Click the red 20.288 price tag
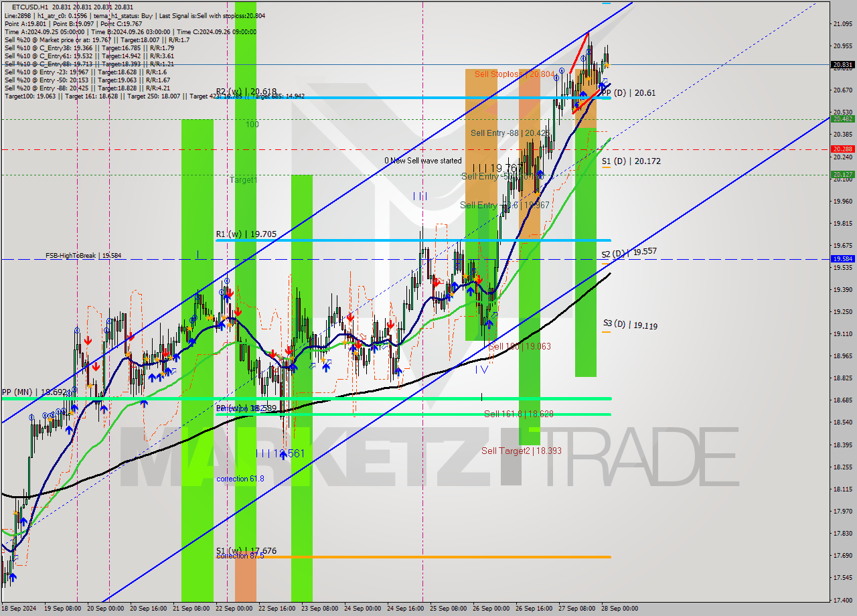This screenshot has height=616, width=857. [842, 149]
